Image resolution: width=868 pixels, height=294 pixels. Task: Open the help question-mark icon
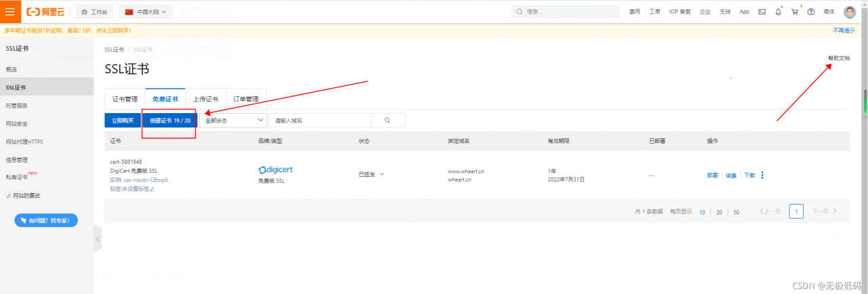pyautogui.click(x=811, y=12)
